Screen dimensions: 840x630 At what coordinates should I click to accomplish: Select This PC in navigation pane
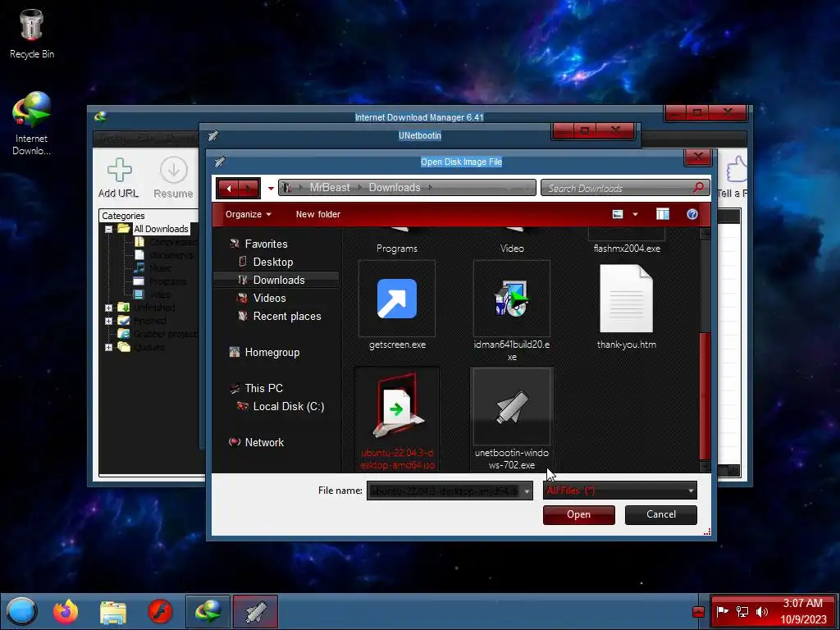263,388
